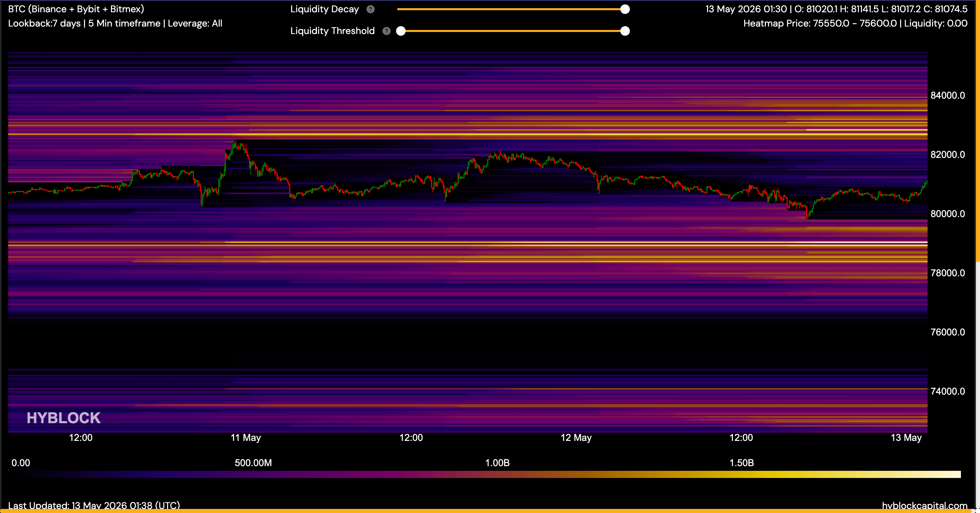Open the hyblockcapital.com link

[x=925, y=506]
